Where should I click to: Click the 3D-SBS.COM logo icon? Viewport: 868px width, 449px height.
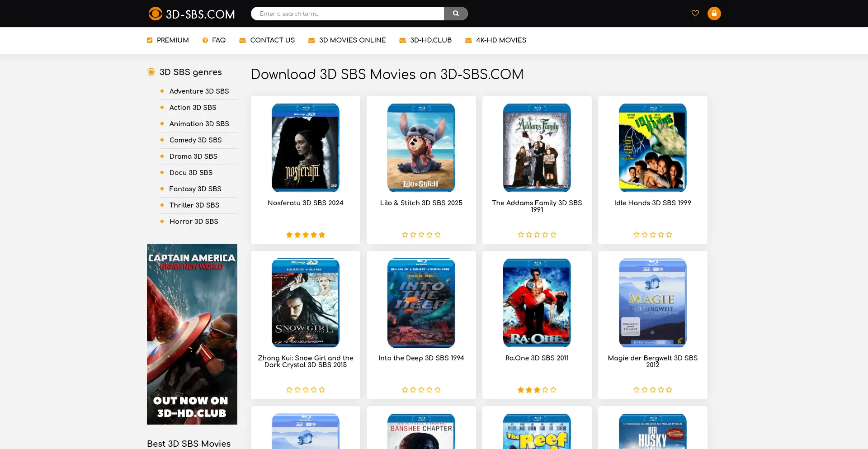(156, 14)
